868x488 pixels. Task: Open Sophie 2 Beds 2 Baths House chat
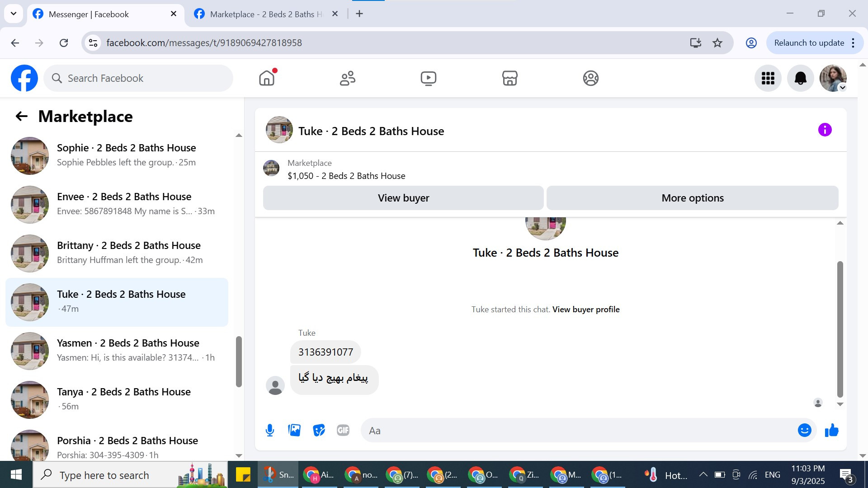(117, 155)
